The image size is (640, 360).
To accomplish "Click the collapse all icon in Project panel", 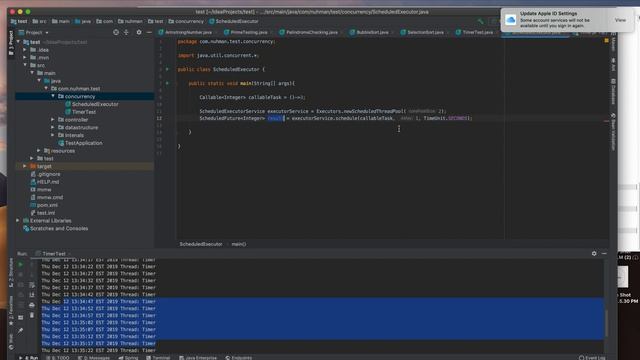I will pyautogui.click(x=126, y=32).
